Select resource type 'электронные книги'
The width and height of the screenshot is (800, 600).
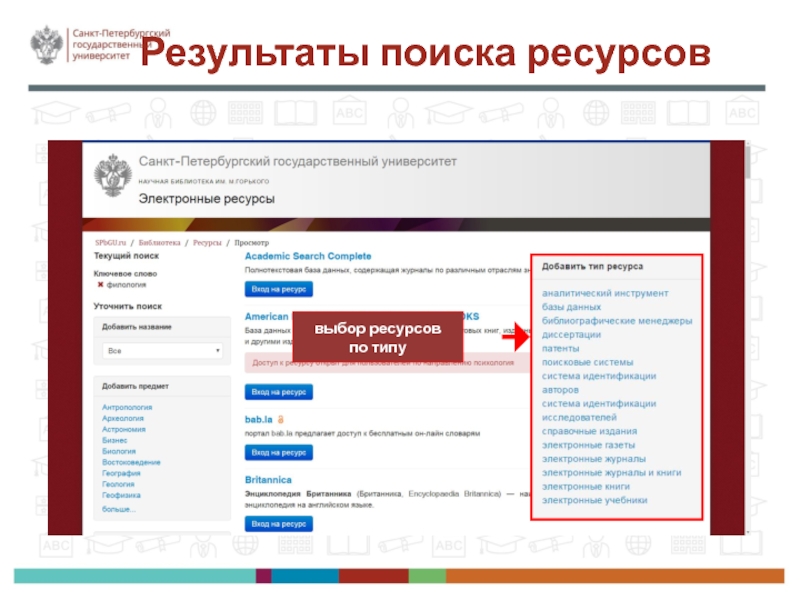pos(586,486)
